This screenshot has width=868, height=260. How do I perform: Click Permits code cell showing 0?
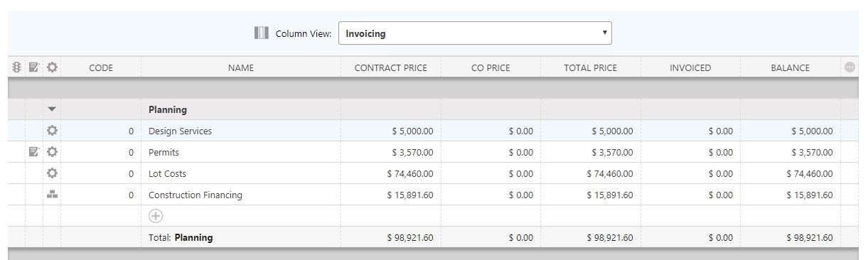[x=101, y=153]
